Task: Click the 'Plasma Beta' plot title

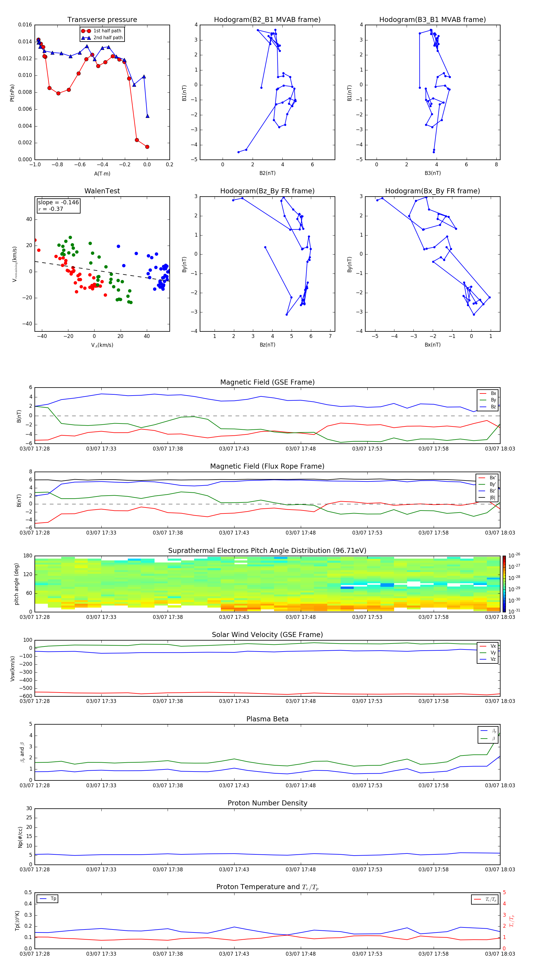Action: click(267, 719)
